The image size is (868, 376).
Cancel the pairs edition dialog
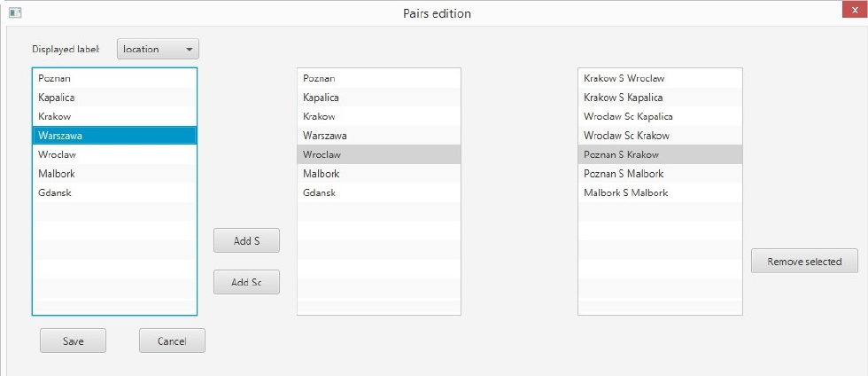172,341
